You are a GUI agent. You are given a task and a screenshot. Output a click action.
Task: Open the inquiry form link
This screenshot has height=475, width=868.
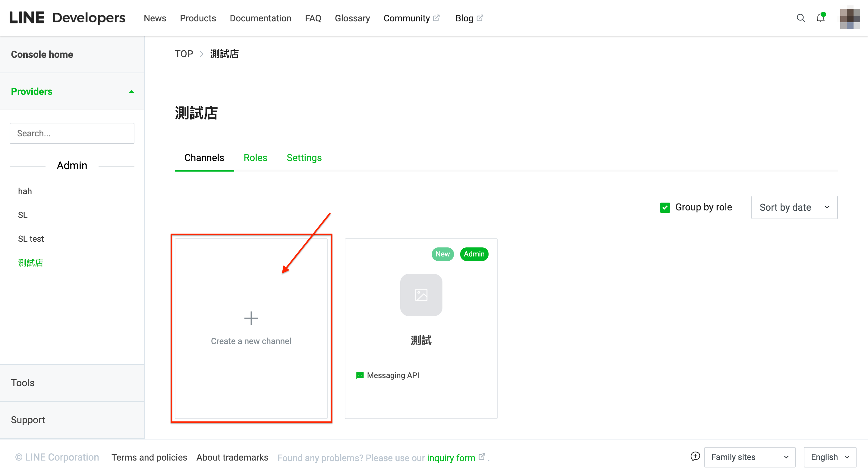coord(451,458)
